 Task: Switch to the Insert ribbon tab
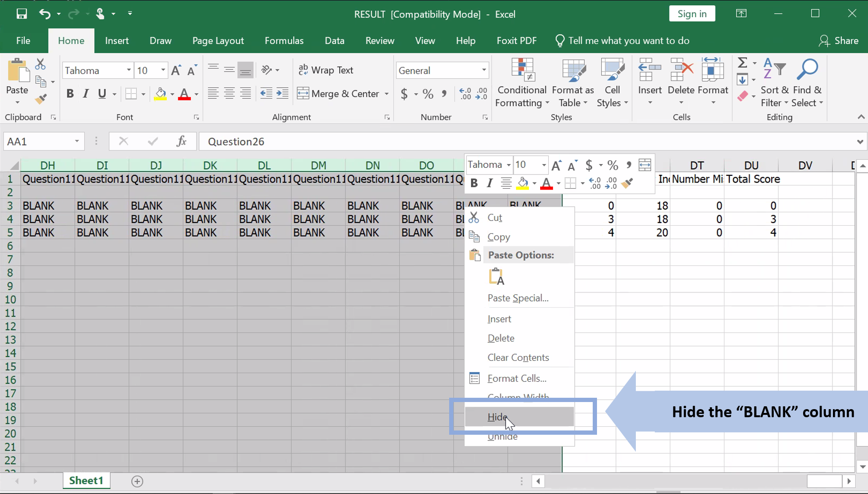pyautogui.click(x=117, y=41)
